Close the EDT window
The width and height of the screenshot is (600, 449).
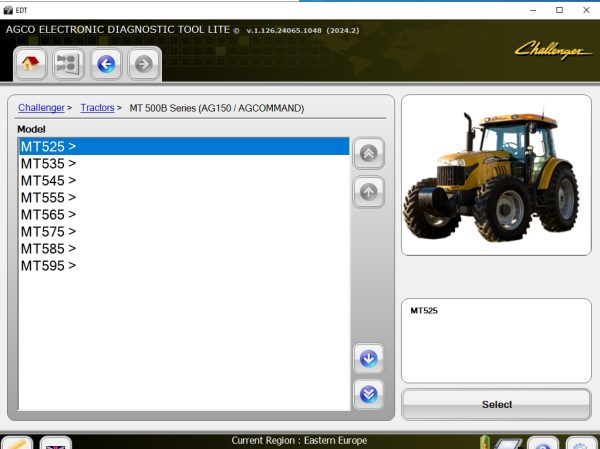[x=586, y=10]
